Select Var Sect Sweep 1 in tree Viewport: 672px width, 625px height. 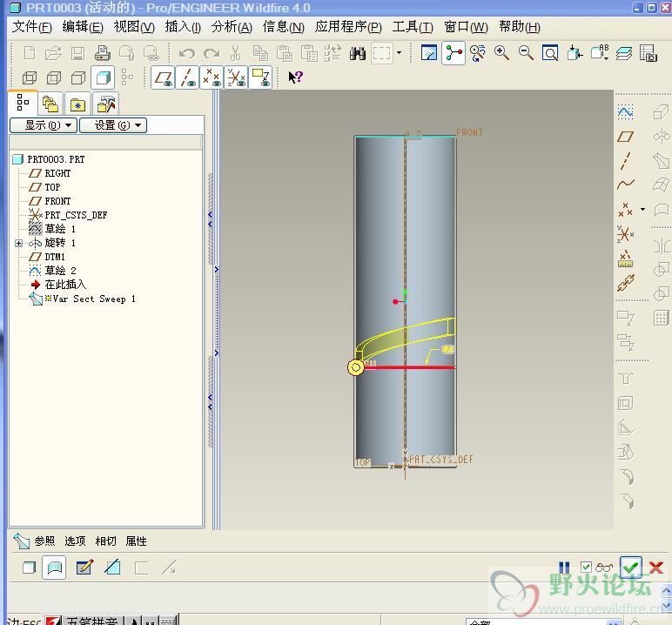[x=90, y=299]
